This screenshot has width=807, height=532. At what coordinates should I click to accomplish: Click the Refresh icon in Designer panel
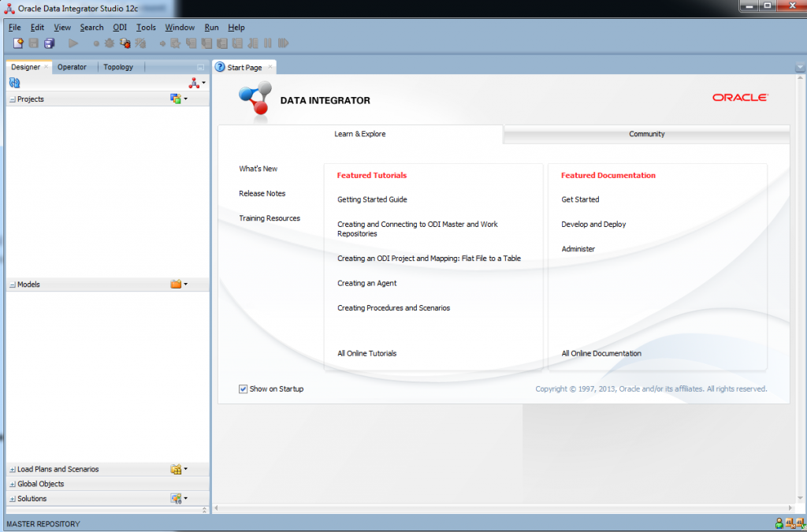14,83
